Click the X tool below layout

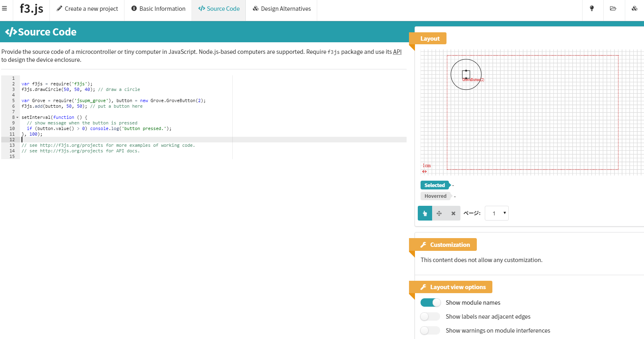453,213
